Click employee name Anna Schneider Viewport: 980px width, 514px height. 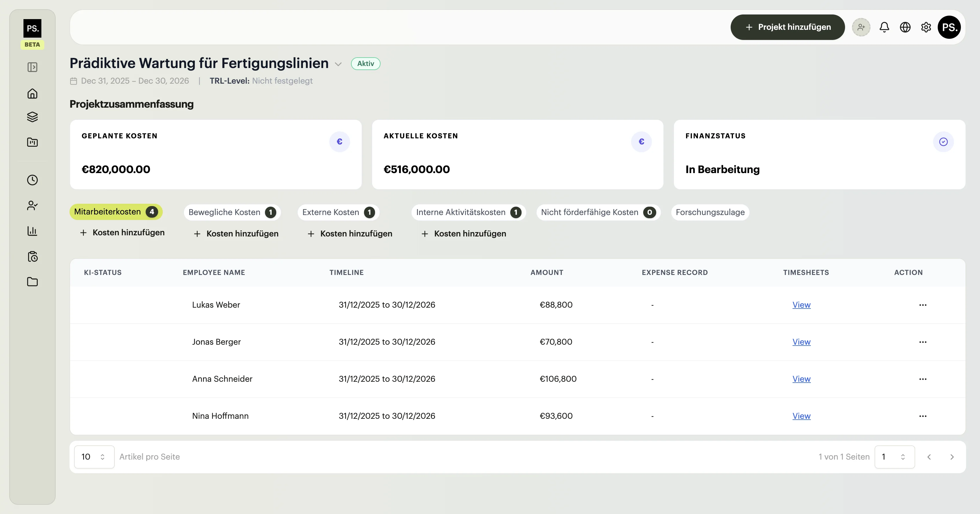pos(222,379)
